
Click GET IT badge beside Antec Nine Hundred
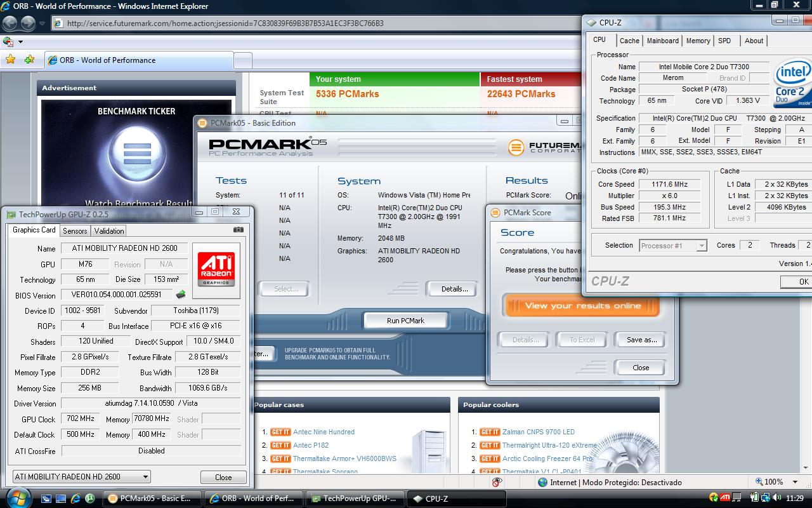coord(280,432)
